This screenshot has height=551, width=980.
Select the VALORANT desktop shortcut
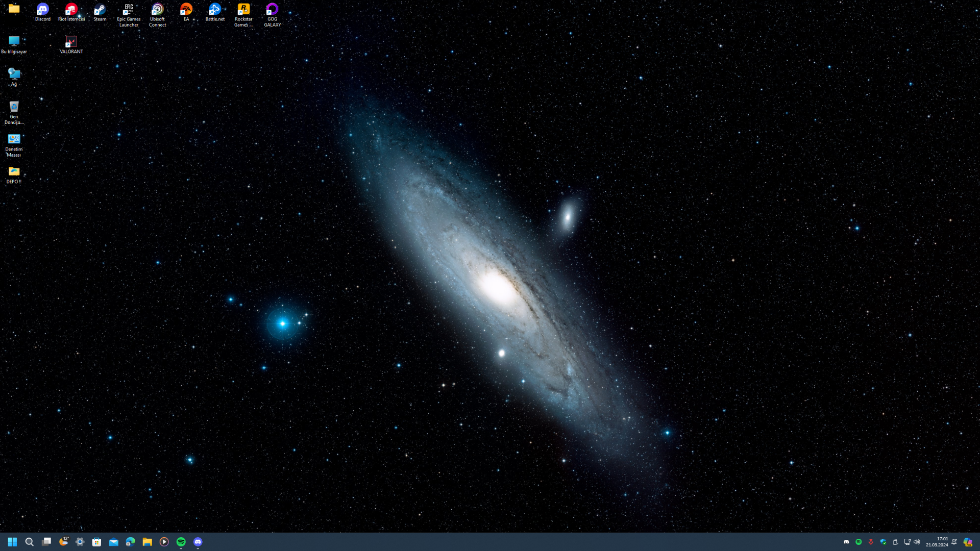point(71,42)
